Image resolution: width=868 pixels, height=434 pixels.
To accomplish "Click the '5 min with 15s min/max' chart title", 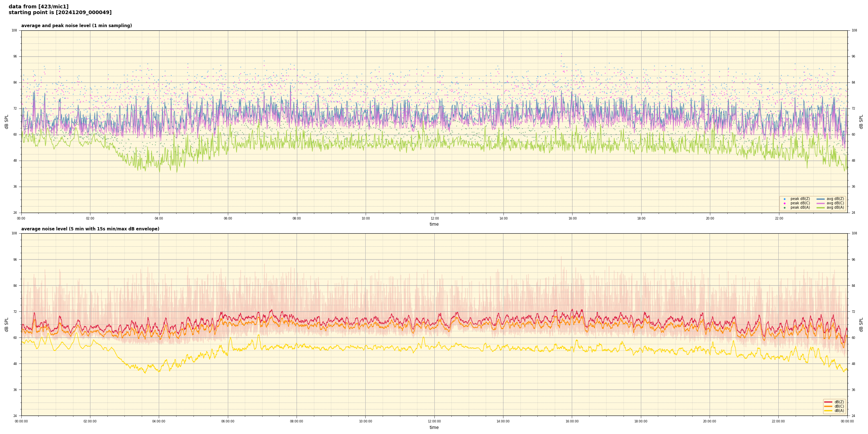I will point(90,229).
